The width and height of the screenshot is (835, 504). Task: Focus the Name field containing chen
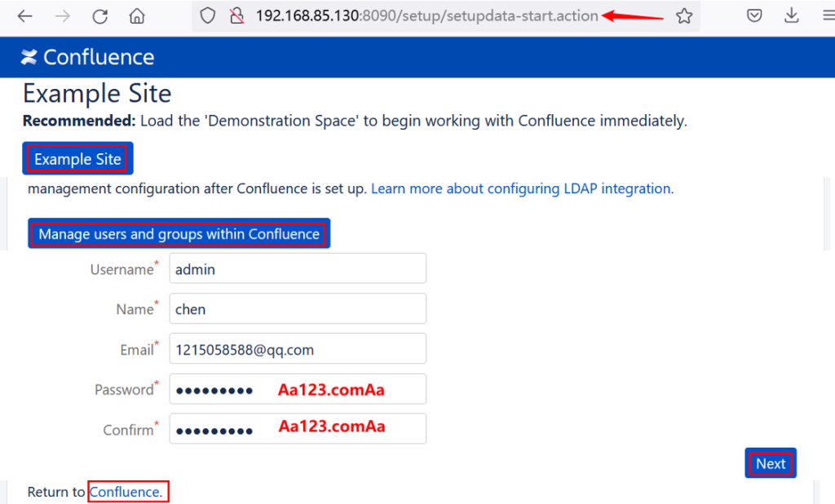pyautogui.click(x=298, y=308)
